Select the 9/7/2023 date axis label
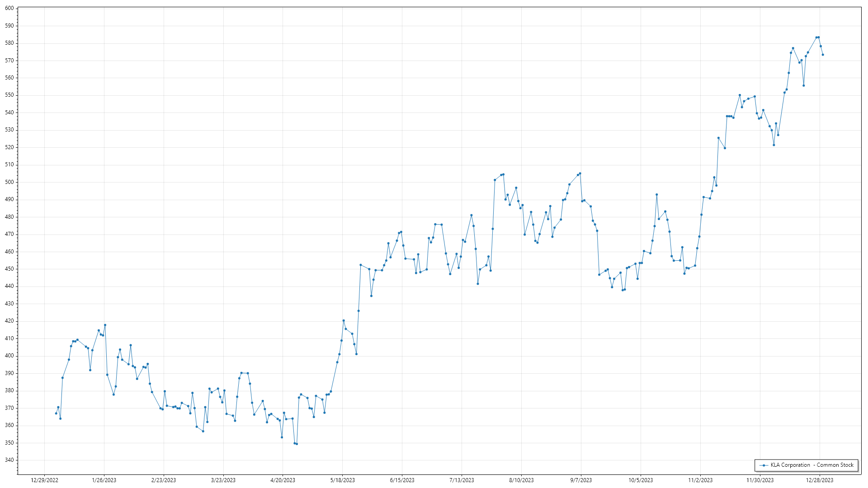 coord(581,480)
